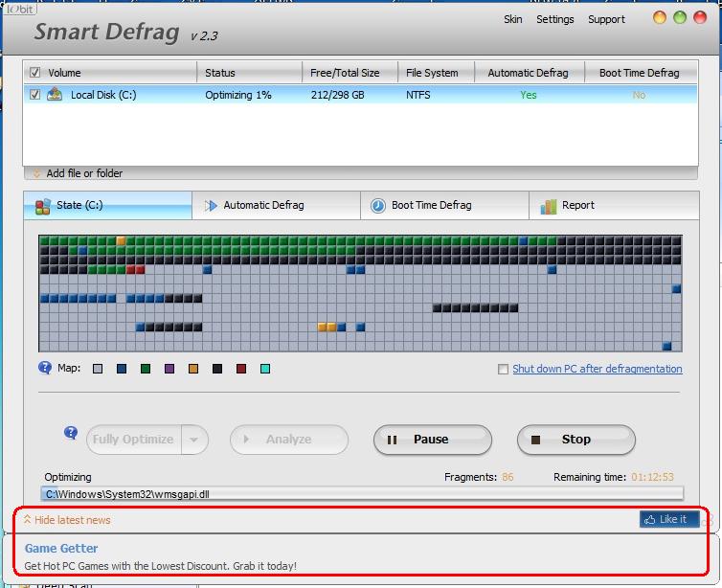Viewport: 722px width, 588px height.
Task: Sort by the Status column header
Action: pos(250,72)
